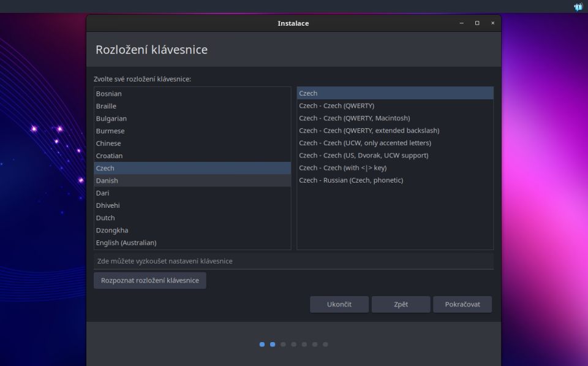The height and width of the screenshot is (366, 588).
Task: Select Czech (with <|> key) variant
Action: [395, 168]
